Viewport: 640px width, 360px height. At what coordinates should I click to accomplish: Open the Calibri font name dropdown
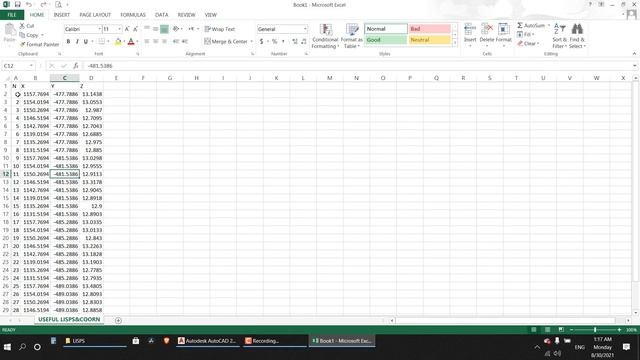[x=99, y=29]
